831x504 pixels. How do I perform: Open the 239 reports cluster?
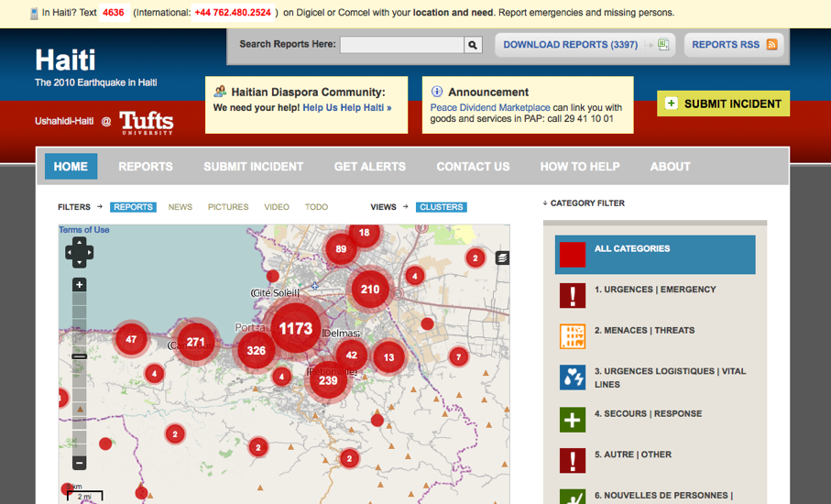[328, 380]
